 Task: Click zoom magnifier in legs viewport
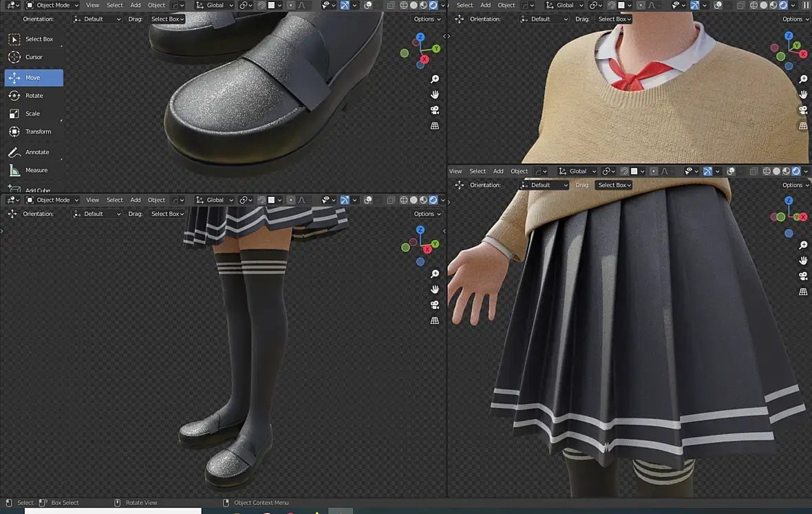tap(435, 274)
